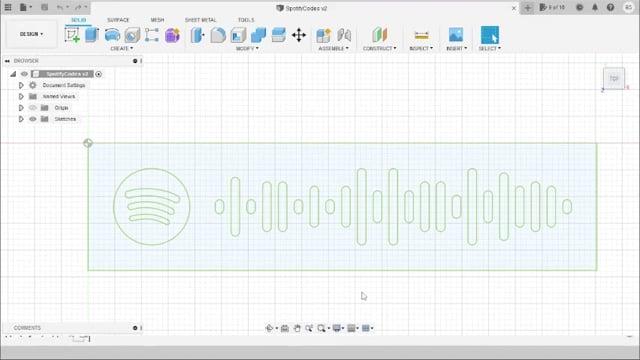This screenshot has width=640, height=360.
Task: Switch to the Tools tab
Action: point(246,20)
